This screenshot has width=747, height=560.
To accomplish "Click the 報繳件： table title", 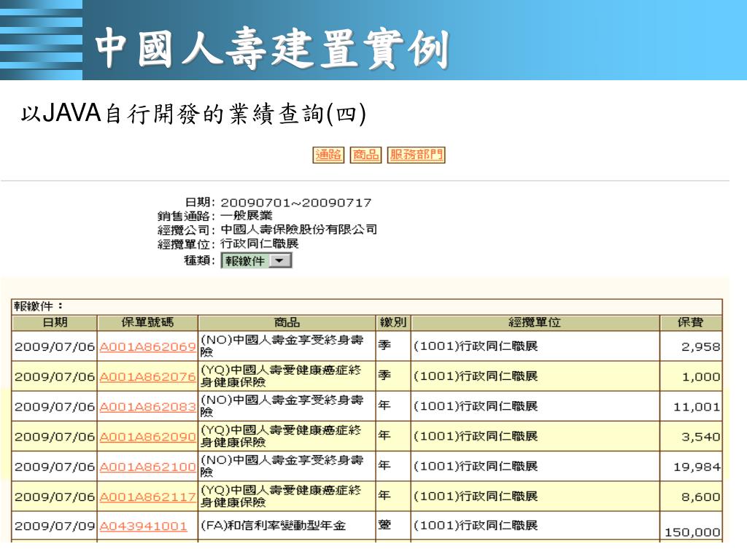I will (x=38, y=306).
